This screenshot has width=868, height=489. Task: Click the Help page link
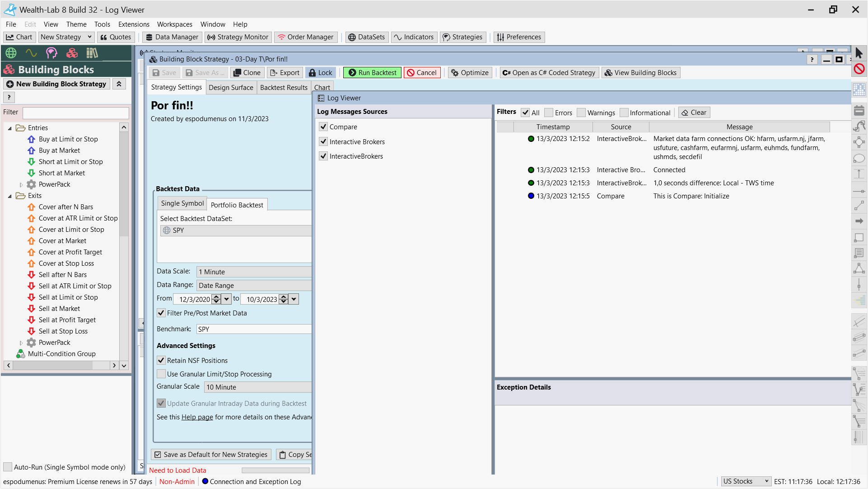coord(197,417)
